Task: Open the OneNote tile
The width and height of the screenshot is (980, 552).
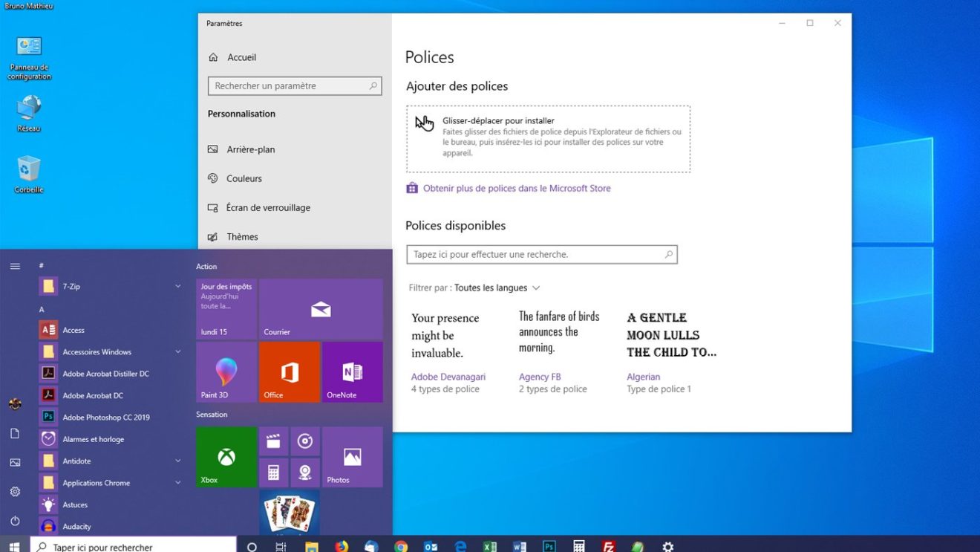Action: click(x=353, y=372)
